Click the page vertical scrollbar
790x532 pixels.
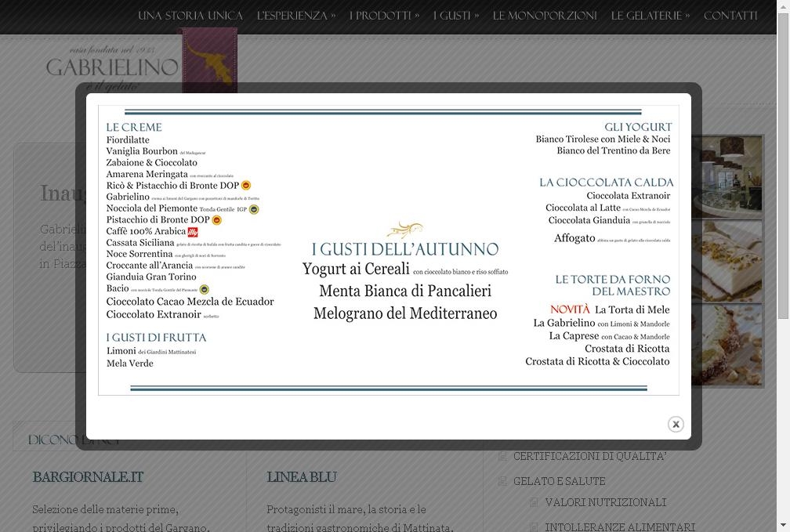[783, 166]
